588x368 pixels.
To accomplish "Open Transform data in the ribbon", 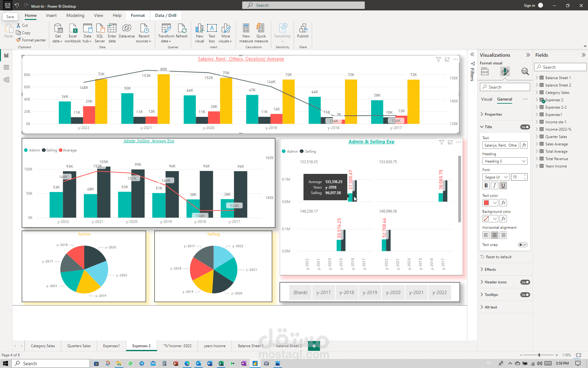I will pyautogui.click(x=166, y=29).
